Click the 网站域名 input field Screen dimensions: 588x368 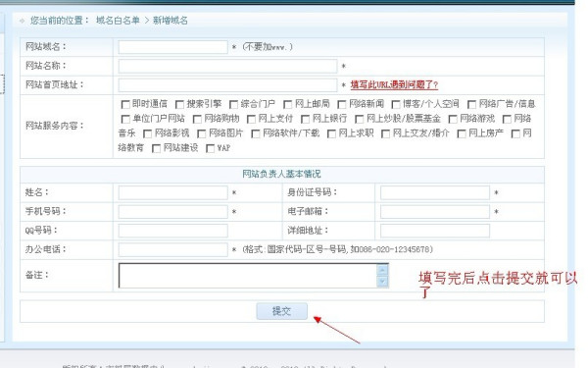[x=173, y=47]
